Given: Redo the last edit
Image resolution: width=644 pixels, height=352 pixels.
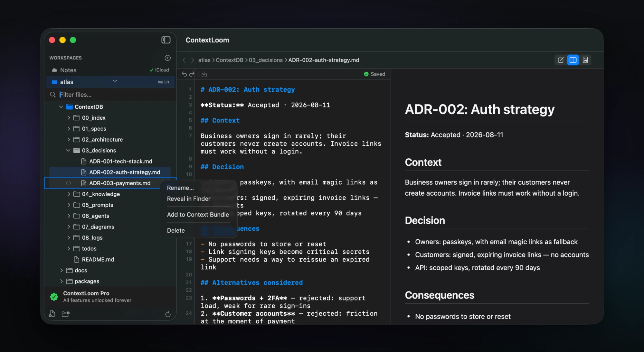Looking at the screenshot, I should (192, 74).
